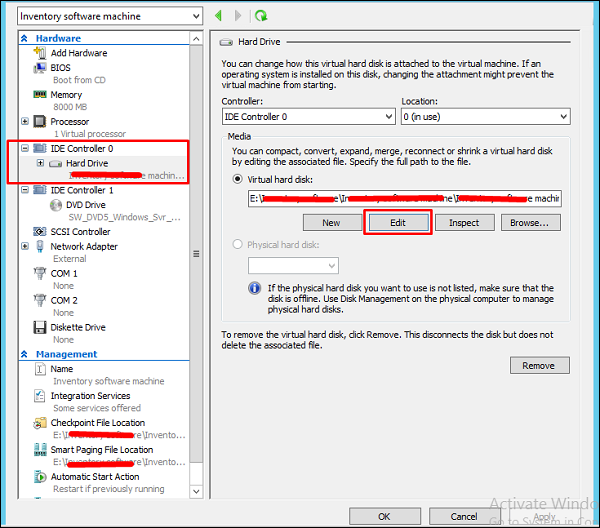Click the Remove button
Viewport: 600px width, 528px height.
point(538,365)
